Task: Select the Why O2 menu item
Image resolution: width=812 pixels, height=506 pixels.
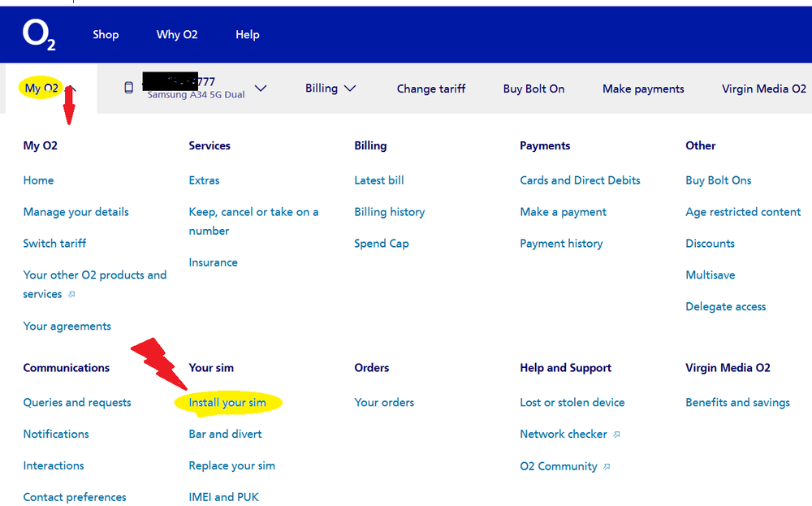Action: (x=177, y=34)
